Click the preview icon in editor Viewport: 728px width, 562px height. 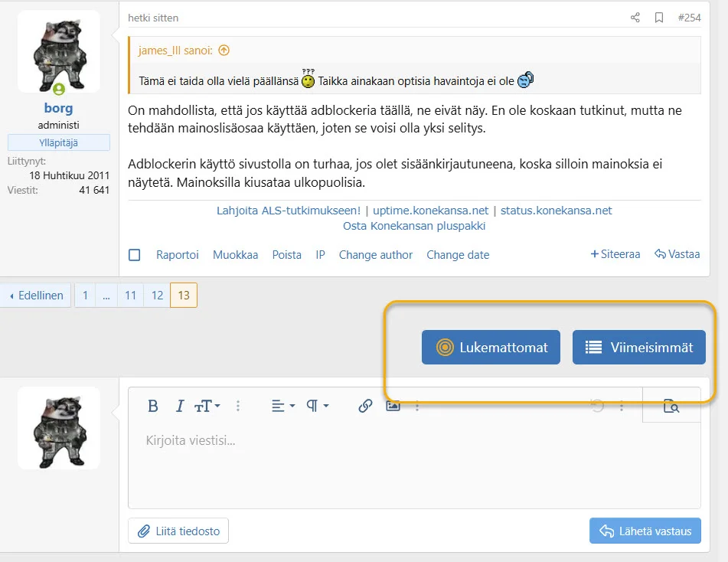(671, 406)
